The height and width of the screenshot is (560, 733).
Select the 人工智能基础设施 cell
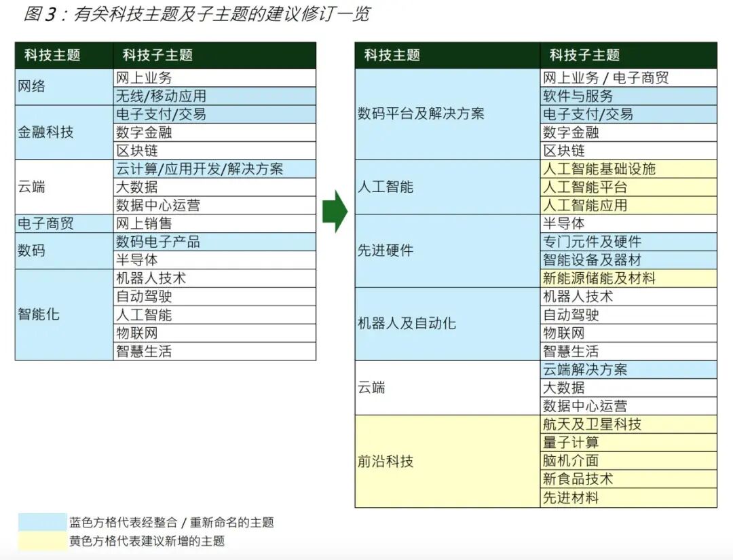(628, 169)
